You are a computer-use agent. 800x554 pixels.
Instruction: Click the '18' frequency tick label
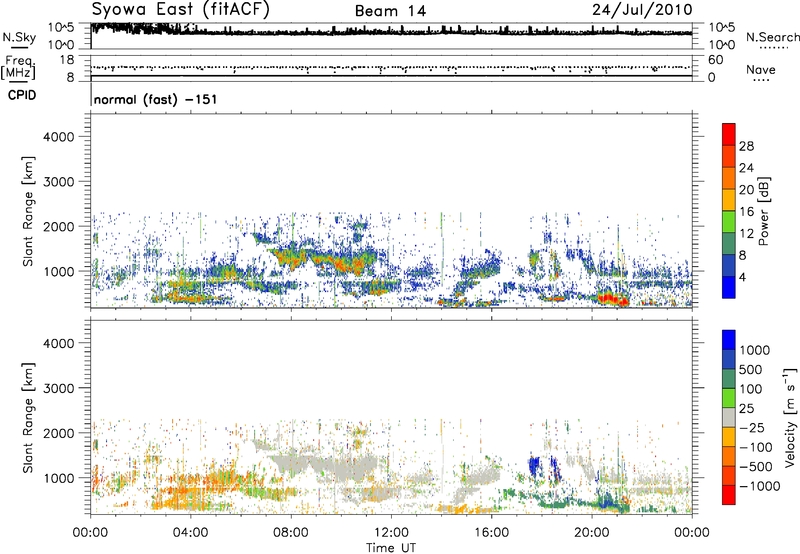(x=67, y=60)
